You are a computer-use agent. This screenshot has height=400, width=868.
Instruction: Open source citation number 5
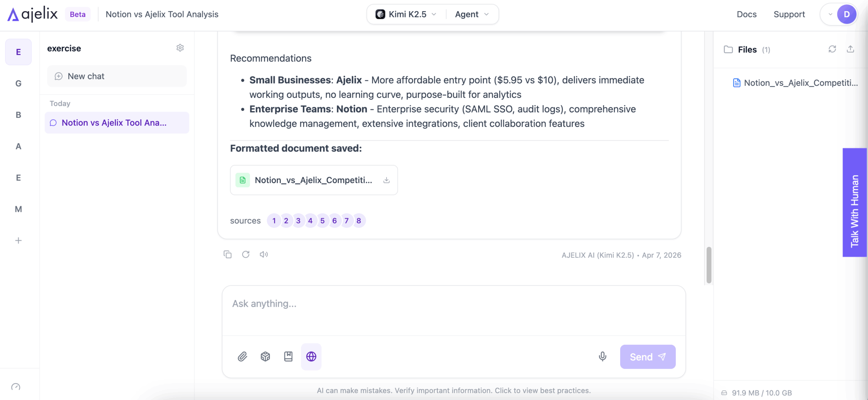(322, 221)
